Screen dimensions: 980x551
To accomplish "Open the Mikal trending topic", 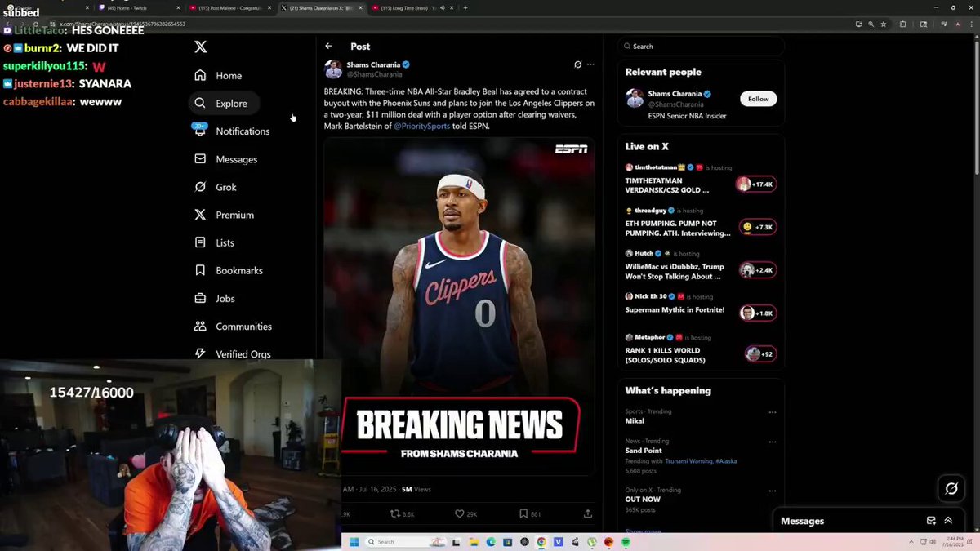I will tap(635, 421).
